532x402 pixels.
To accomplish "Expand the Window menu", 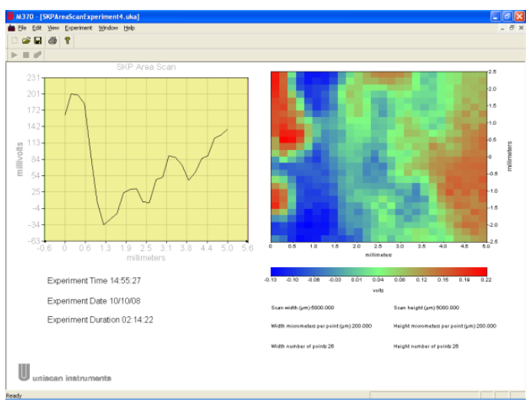I will click(x=108, y=28).
